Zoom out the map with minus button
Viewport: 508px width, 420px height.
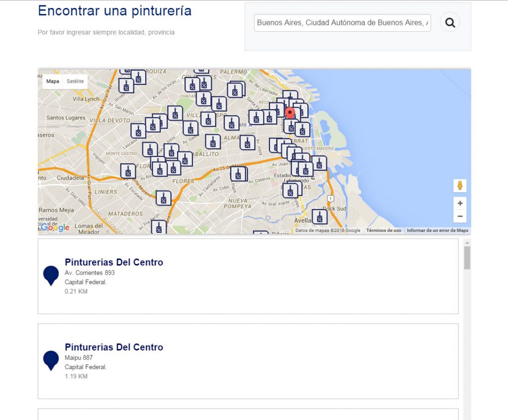coord(460,216)
